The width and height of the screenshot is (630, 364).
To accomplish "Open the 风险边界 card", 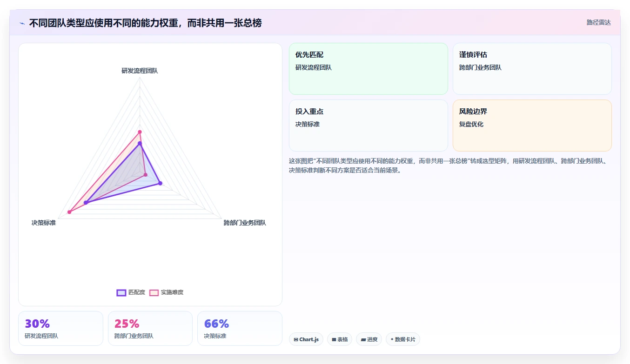I will pyautogui.click(x=532, y=126).
